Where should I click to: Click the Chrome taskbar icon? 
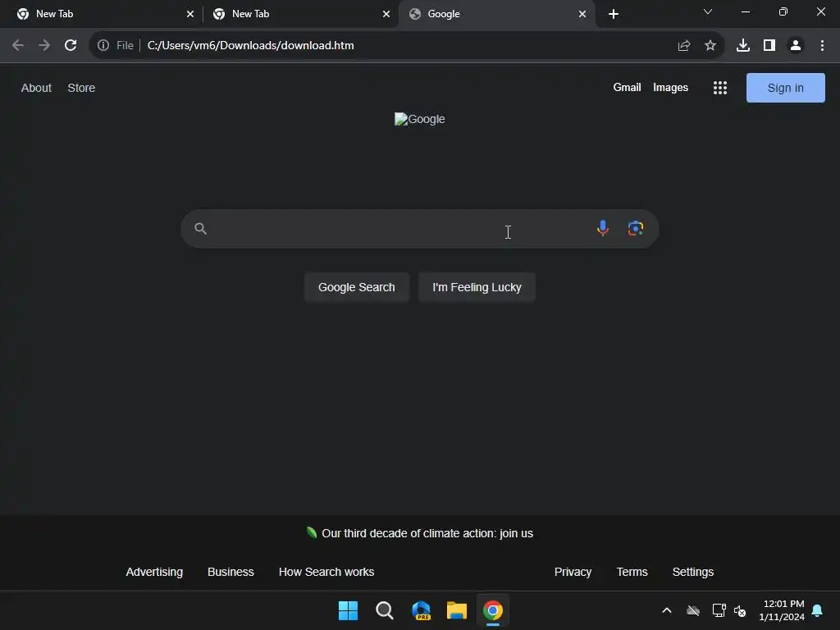coord(493,610)
